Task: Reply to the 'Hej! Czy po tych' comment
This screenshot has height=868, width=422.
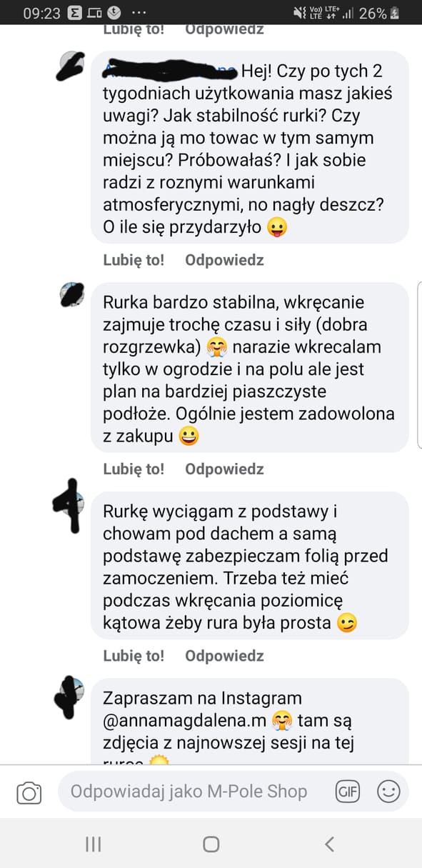Action: pos(224,260)
